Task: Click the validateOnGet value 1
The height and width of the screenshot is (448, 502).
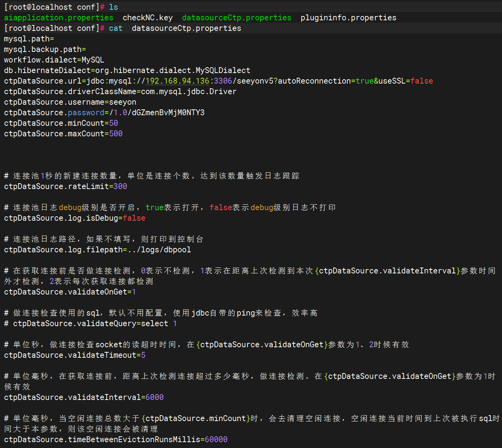Action: (134, 292)
